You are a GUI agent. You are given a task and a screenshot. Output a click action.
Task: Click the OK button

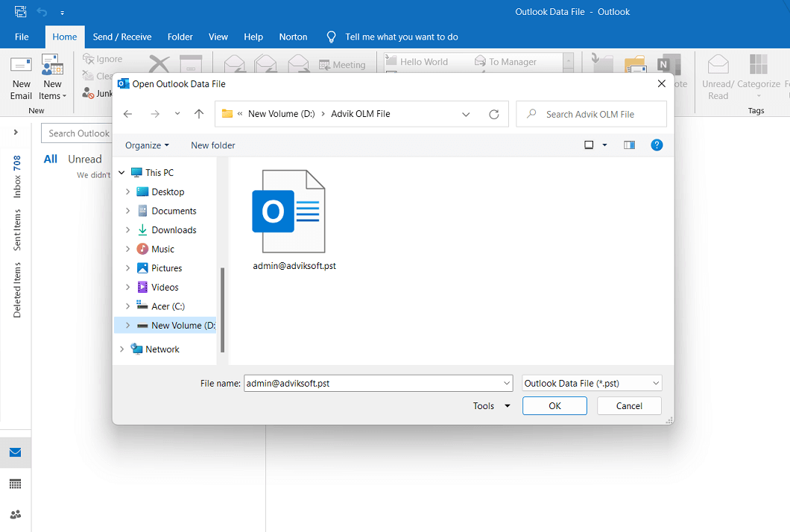point(554,405)
